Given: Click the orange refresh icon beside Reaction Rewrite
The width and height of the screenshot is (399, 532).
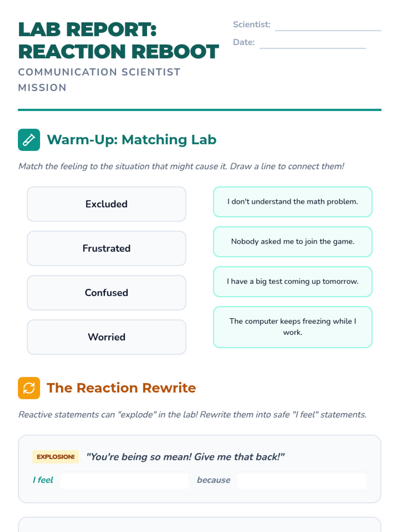Looking at the screenshot, I should click(x=29, y=388).
